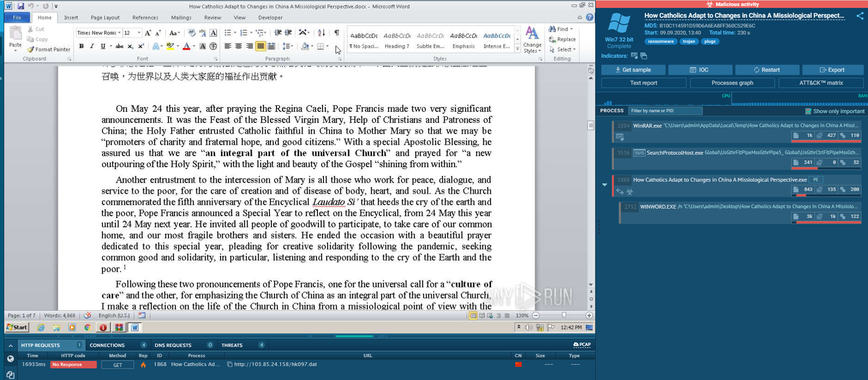Apply Bold formatting
This screenshot has width=868, height=380.
(x=81, y=46)
